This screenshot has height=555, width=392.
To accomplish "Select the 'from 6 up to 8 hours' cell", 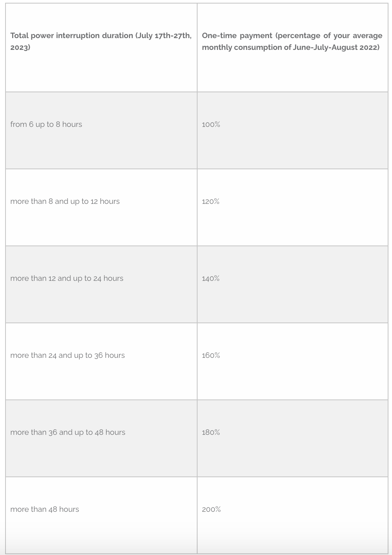I will 46,125.
